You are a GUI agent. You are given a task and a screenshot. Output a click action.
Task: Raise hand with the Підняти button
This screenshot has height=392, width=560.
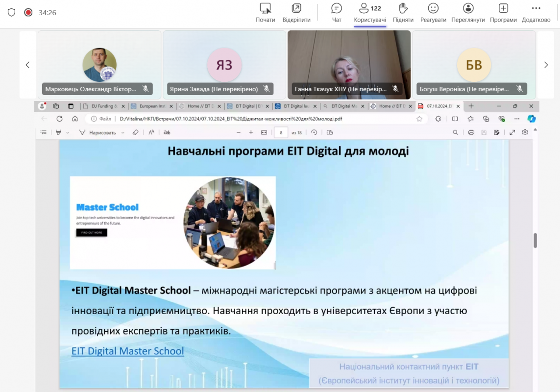(x=403, y=13)
